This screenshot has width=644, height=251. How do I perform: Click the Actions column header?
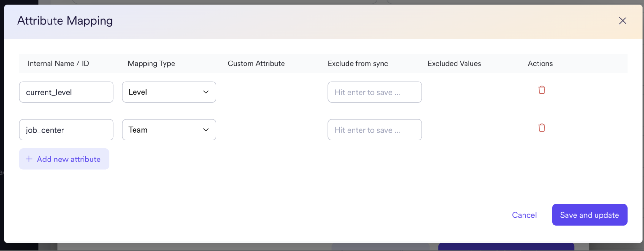540,63
